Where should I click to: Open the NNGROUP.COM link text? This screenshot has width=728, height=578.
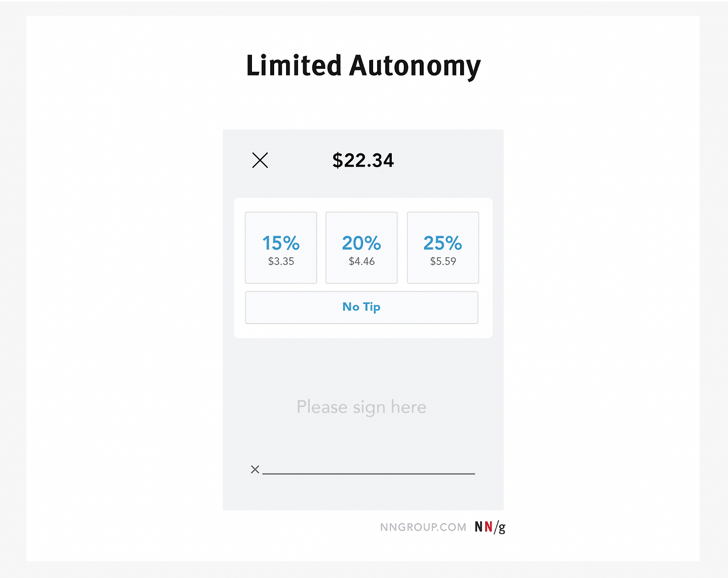click(x=423, y=527)
